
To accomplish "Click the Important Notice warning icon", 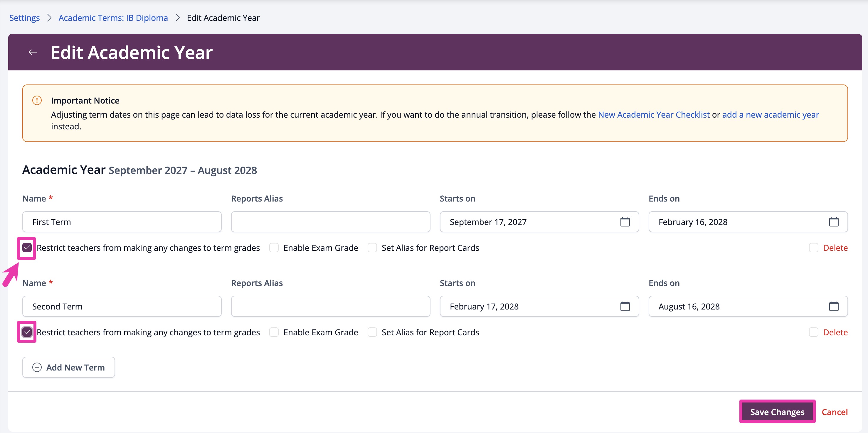I will pyautogui.click(x=37, y=100).
